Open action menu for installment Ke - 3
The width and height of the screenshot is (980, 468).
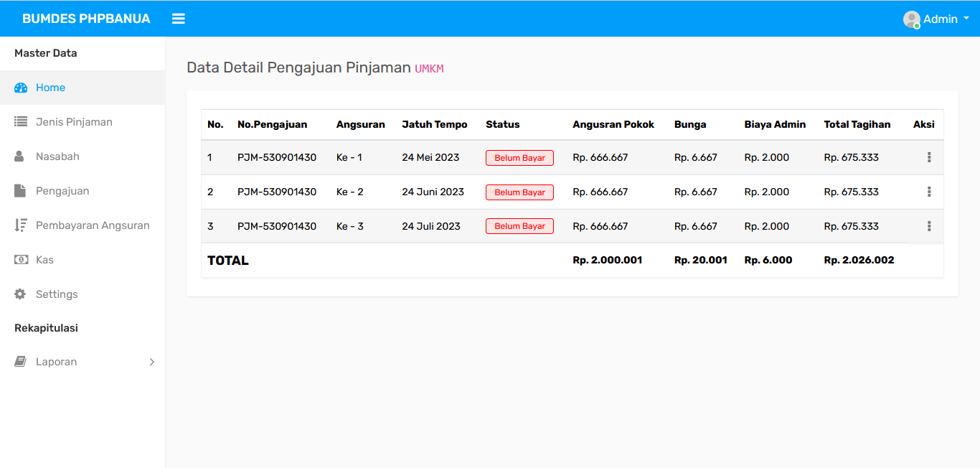coord(929,226)
